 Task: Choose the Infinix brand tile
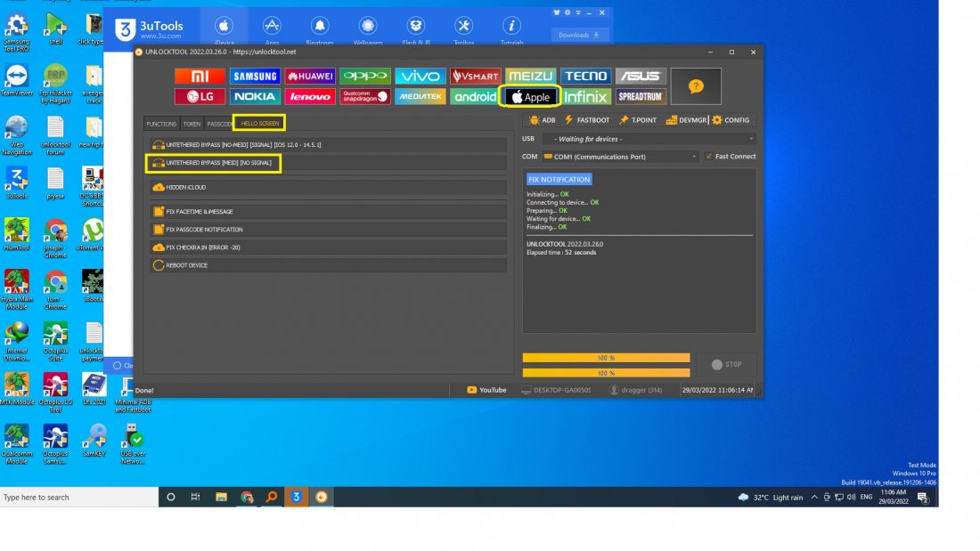[585, 97]
